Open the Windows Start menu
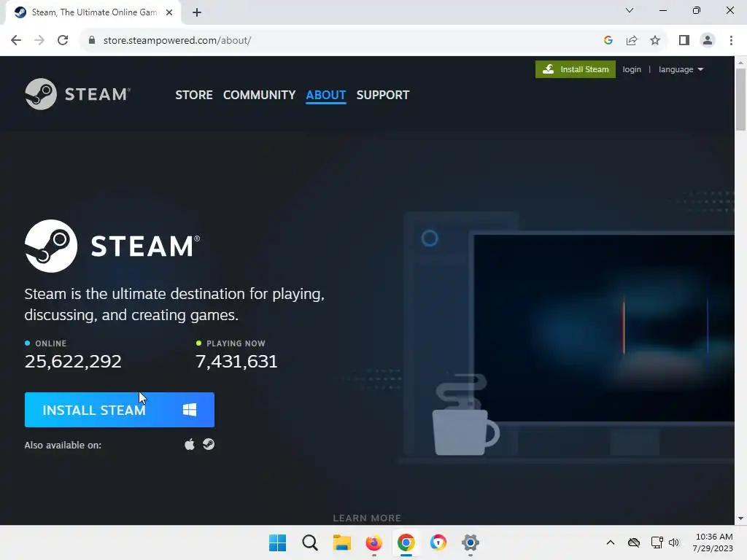 pos(278,542)
